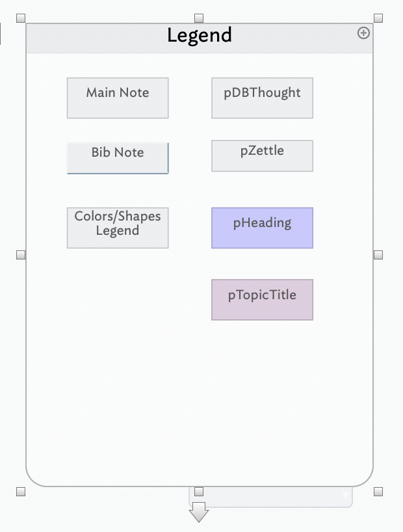The image size is (403, 532).
Task: Click the left-middle resize handle of Legend
Action: click(x=20, y=255)
